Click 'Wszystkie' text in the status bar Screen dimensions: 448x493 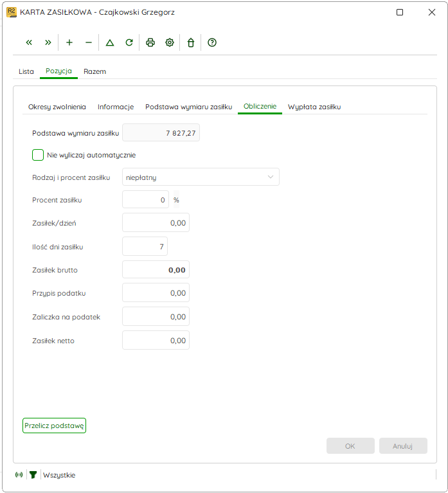coord(59,475)
